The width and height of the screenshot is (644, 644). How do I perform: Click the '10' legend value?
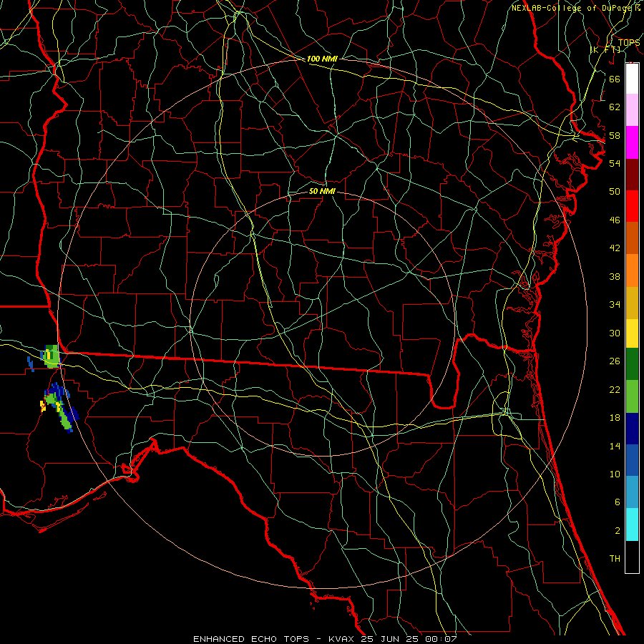pos(615,474)
